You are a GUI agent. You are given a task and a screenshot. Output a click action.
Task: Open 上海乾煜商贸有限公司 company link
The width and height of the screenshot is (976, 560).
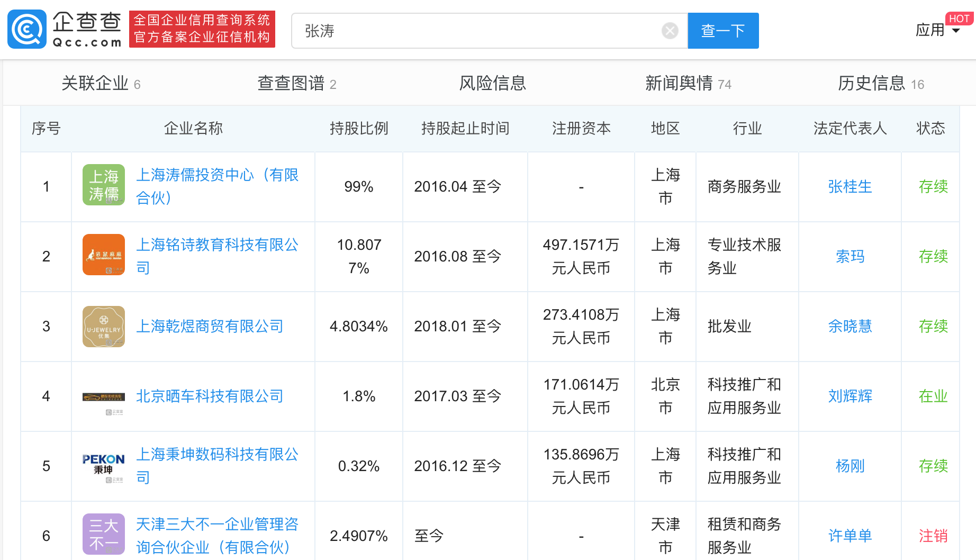[210, 327]
